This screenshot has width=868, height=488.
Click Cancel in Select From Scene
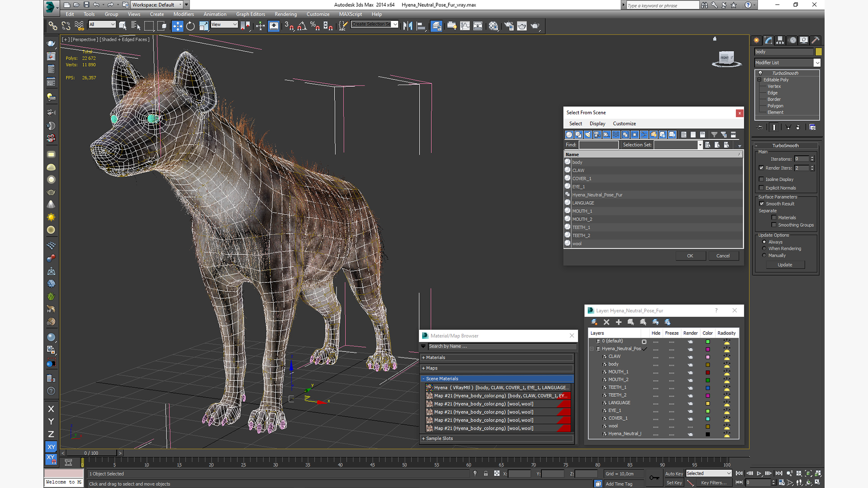[x=723, y=256]
